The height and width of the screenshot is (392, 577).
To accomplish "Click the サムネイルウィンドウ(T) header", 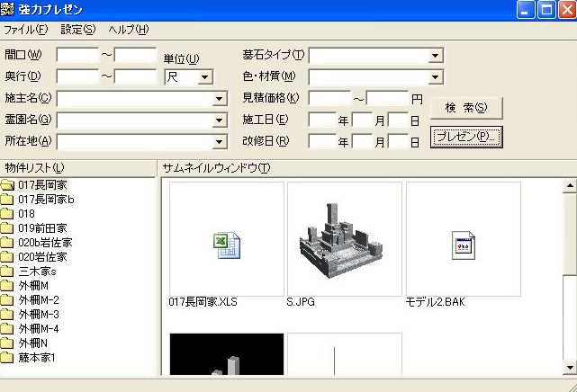I will [x=216, y=168].
